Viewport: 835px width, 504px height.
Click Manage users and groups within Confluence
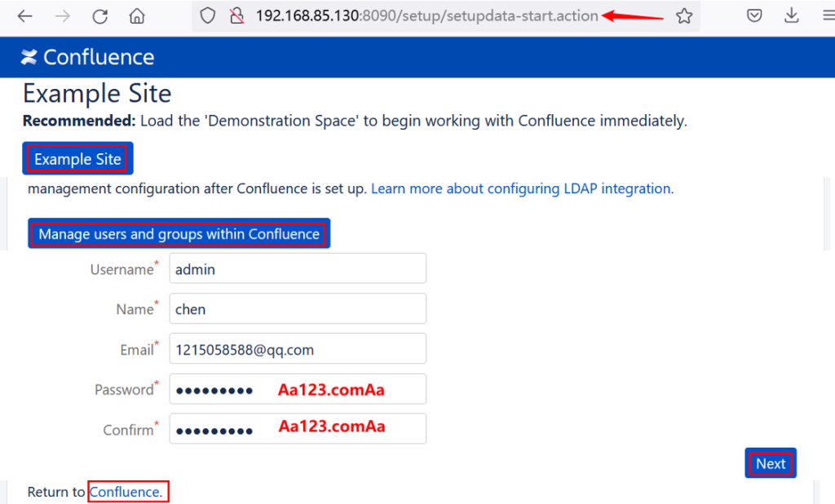pyautogui.click(x=179, y=234)
